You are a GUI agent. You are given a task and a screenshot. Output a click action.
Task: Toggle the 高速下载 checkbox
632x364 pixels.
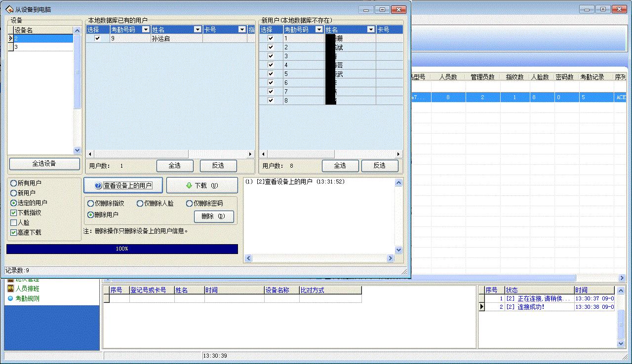point(14,232)
